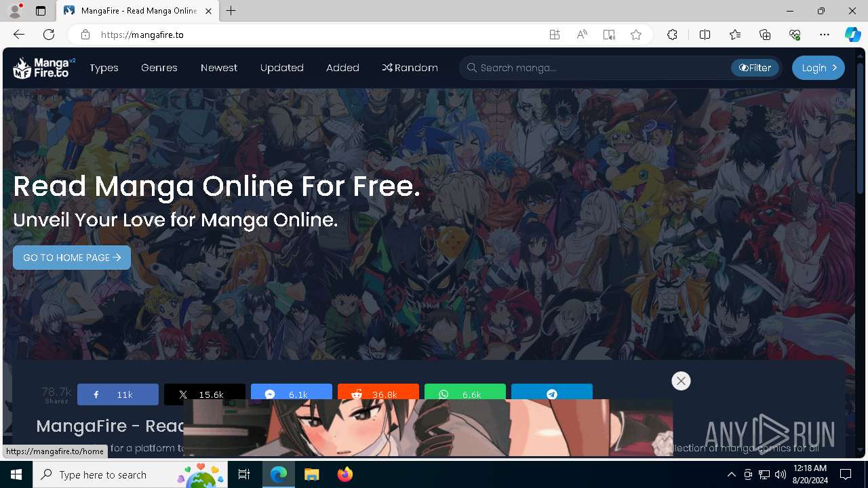Open File Explorer from taskbar

311,474
